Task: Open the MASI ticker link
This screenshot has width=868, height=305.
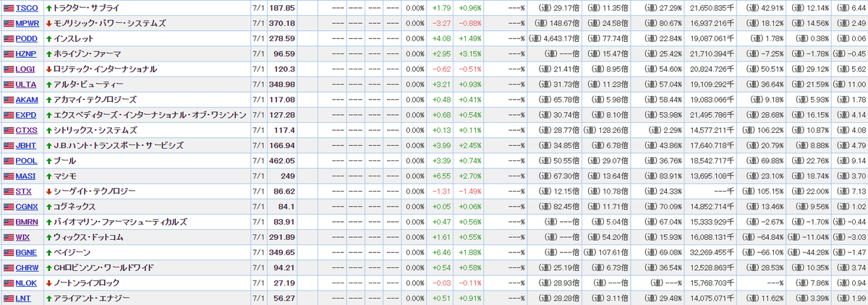Action: (26, 176)
